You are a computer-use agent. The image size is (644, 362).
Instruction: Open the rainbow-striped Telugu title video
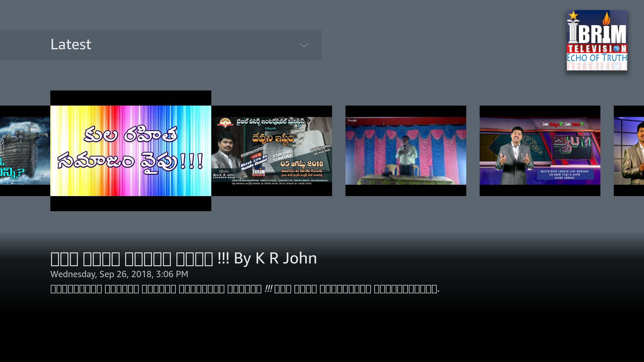131,151
